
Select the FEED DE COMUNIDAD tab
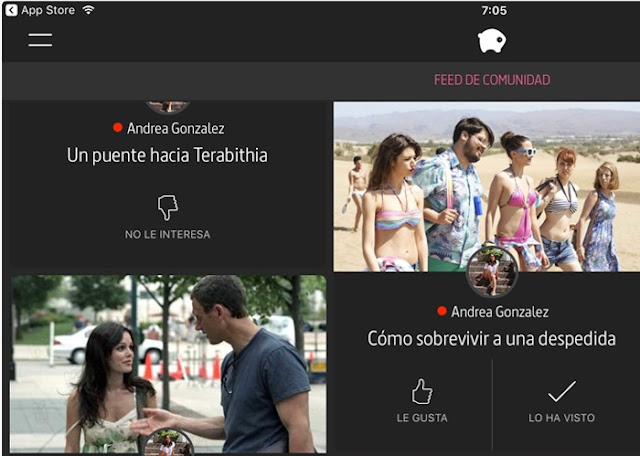(492, 80)
